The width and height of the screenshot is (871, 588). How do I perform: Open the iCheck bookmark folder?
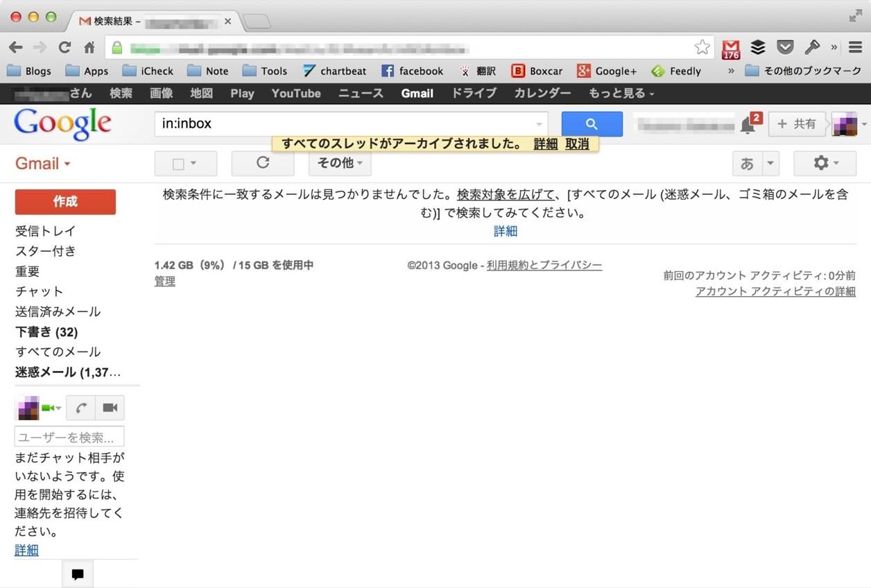point(148,71)
